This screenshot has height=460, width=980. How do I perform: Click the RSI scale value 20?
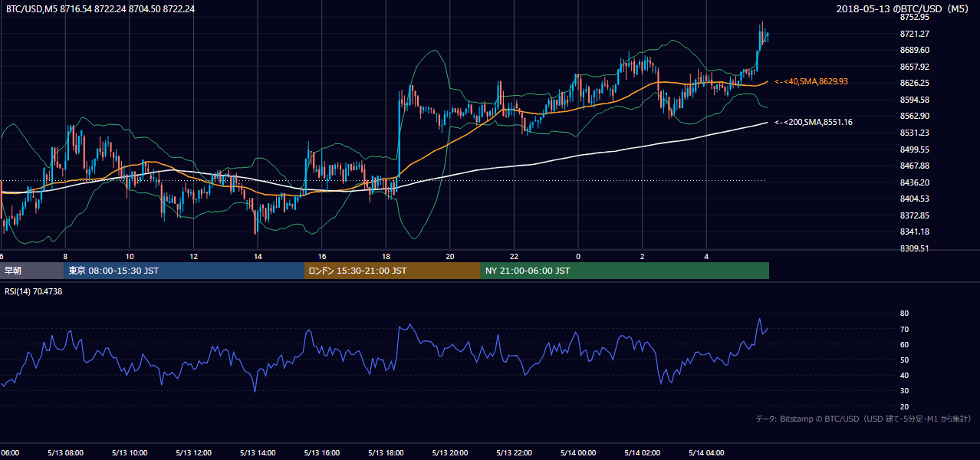(905, 406)
